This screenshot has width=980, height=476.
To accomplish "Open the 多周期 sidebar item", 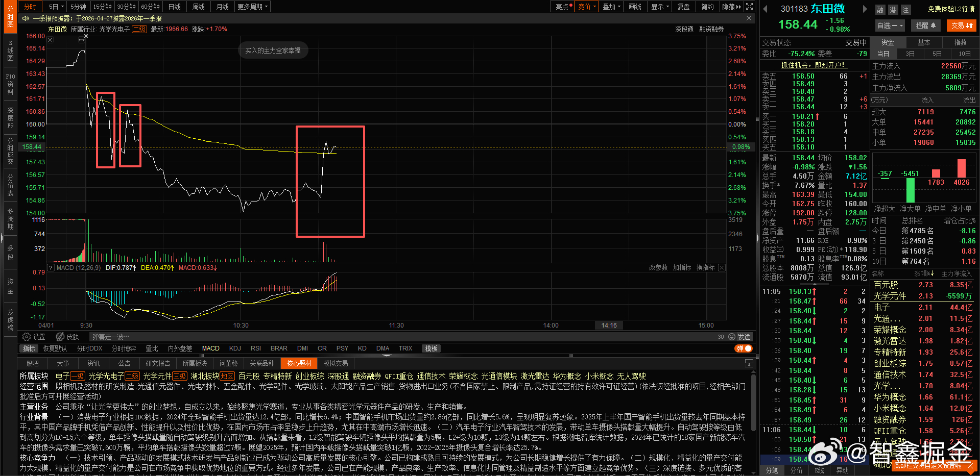I will 10,219.
